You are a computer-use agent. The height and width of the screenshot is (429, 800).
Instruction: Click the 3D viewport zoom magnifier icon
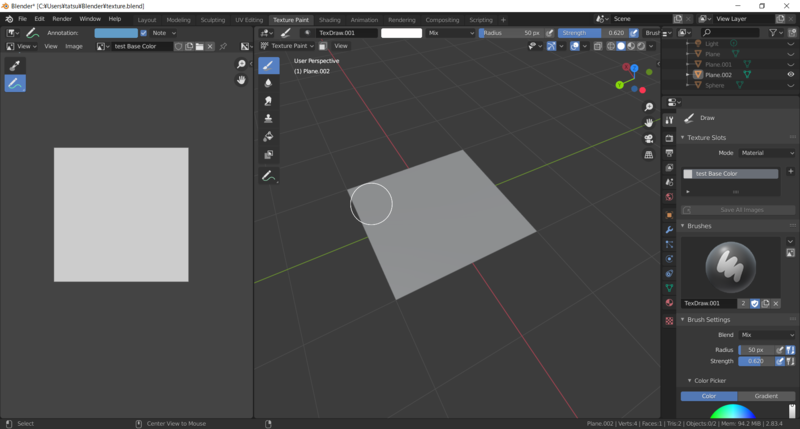648,107
